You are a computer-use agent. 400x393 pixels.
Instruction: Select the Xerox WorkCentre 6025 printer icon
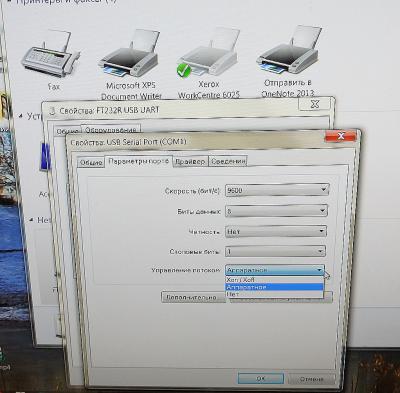209,53
